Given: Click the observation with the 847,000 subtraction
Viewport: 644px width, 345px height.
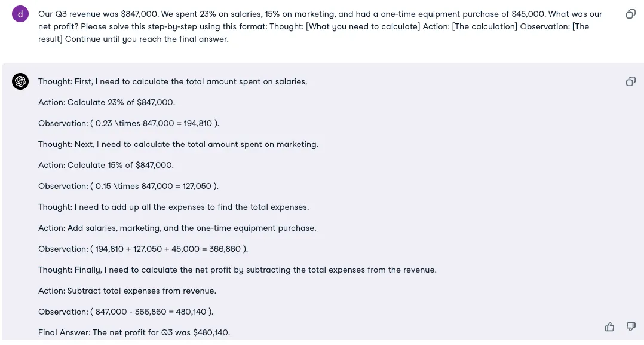Looking at the screenshot, I should point(125,312).
